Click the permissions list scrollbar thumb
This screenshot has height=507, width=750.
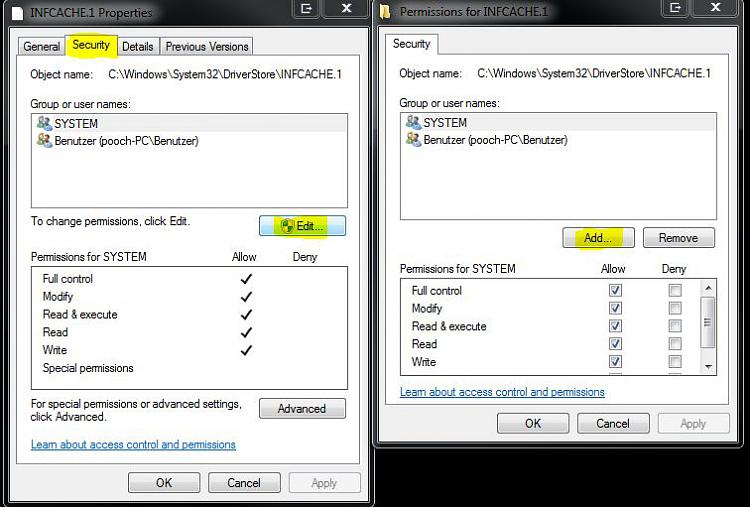[708, 322]
